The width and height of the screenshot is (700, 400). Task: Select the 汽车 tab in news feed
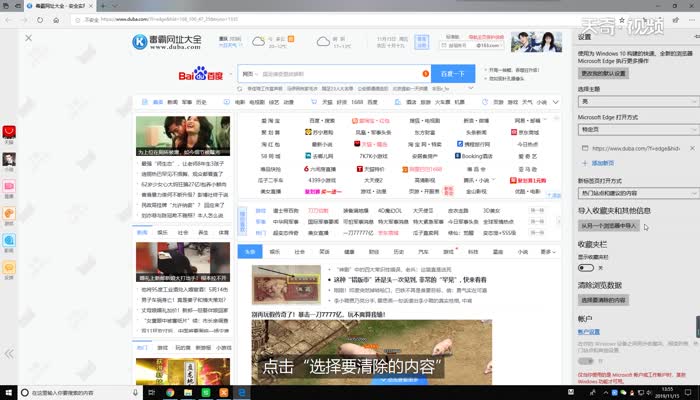click(x=423, y=252)
